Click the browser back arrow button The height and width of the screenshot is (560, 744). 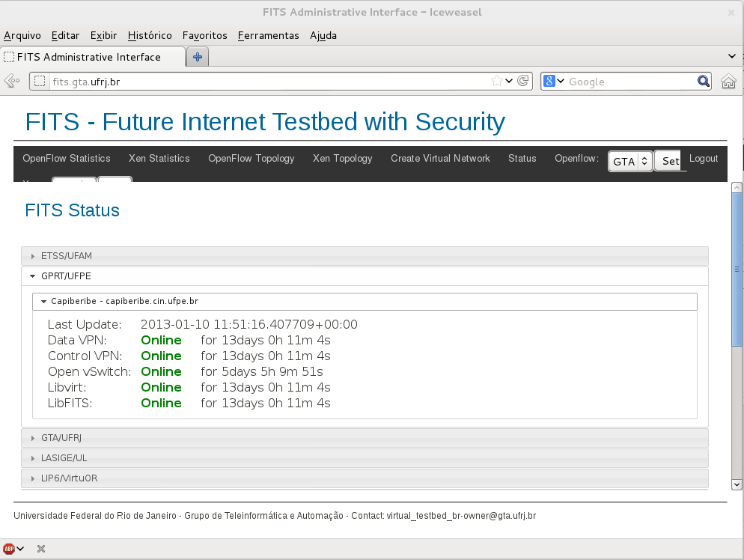click(x=10, y=82)
